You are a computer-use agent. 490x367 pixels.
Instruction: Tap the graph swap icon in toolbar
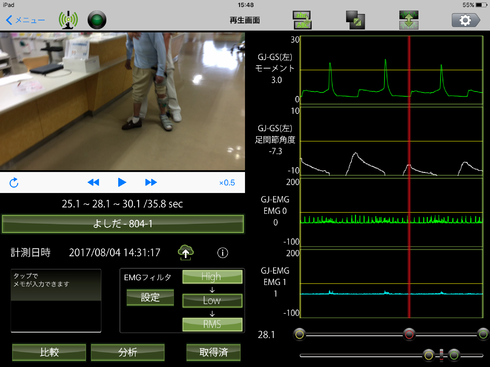click(x=302, y=20)
